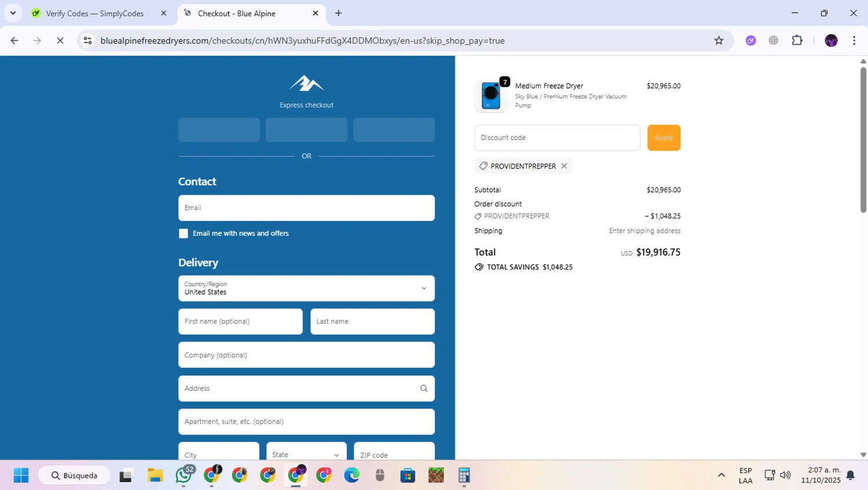Click the Medium Freeze Dryer product thumbnail
Image resolution: width=868 pixels, height=490 pixels.
[491, 95]
